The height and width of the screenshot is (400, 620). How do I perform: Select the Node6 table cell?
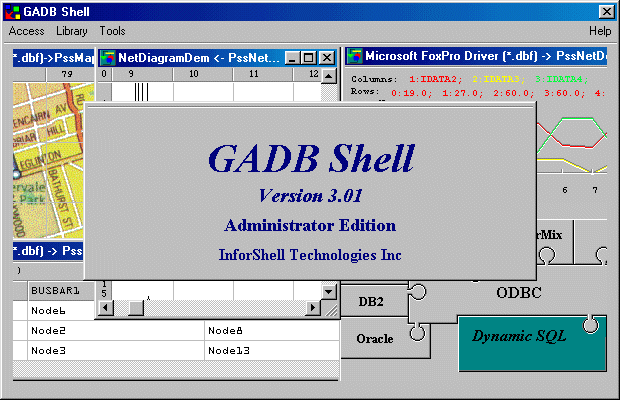coord(61,311)
